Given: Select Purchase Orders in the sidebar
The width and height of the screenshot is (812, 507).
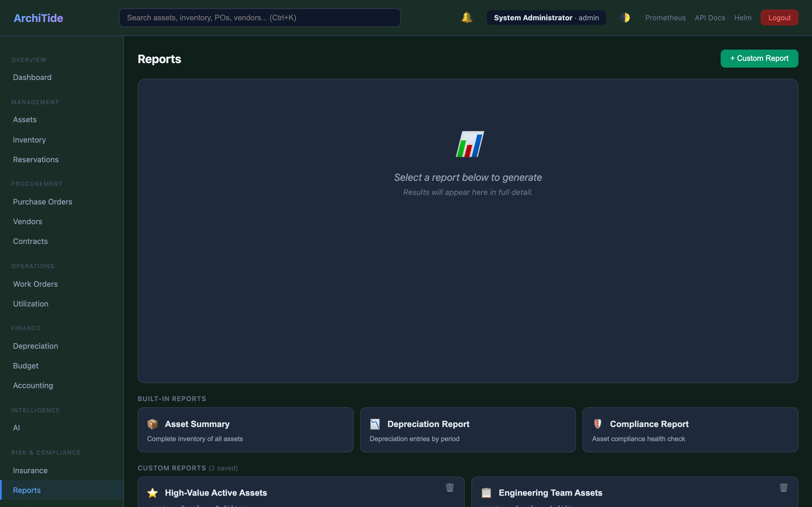Looking at the screenshot, I should coord(43,201).
